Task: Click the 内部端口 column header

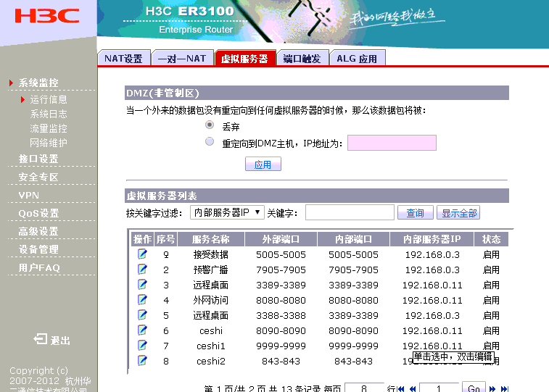Action: [353, 239]
